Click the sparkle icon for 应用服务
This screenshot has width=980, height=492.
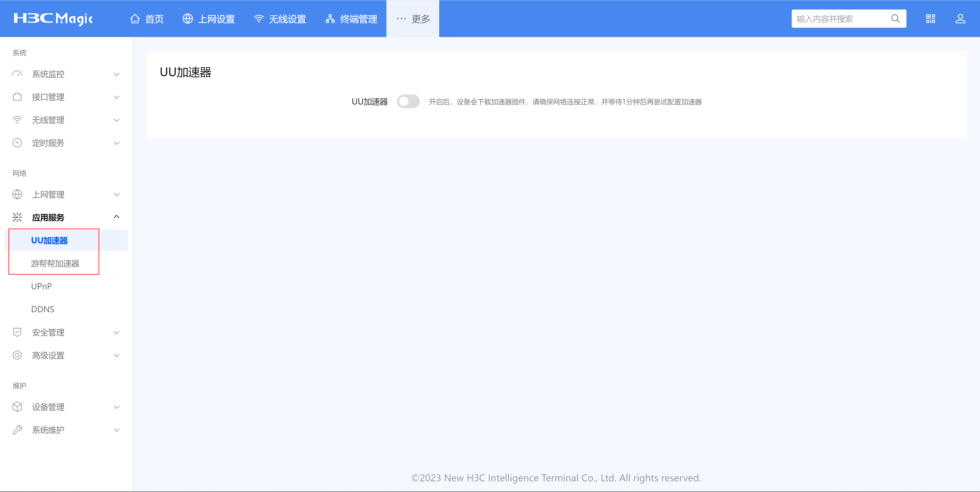(17, 217)
